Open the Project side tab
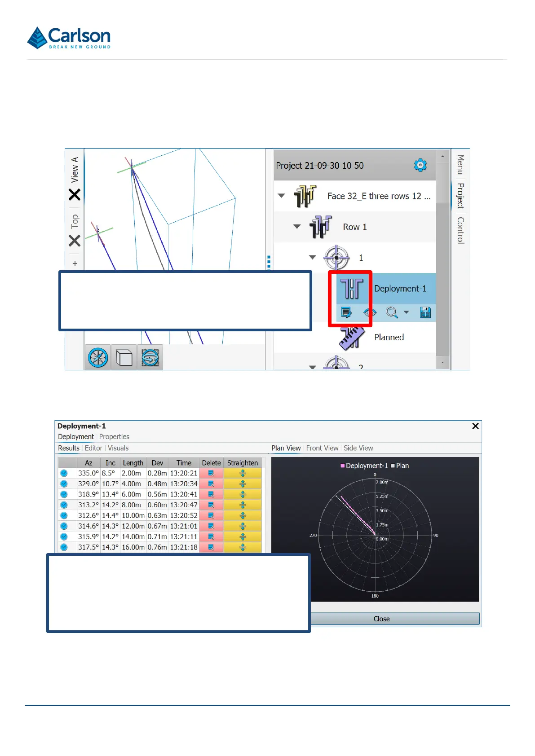This screenshot has width=535, height=756. [x=460, y=196]
